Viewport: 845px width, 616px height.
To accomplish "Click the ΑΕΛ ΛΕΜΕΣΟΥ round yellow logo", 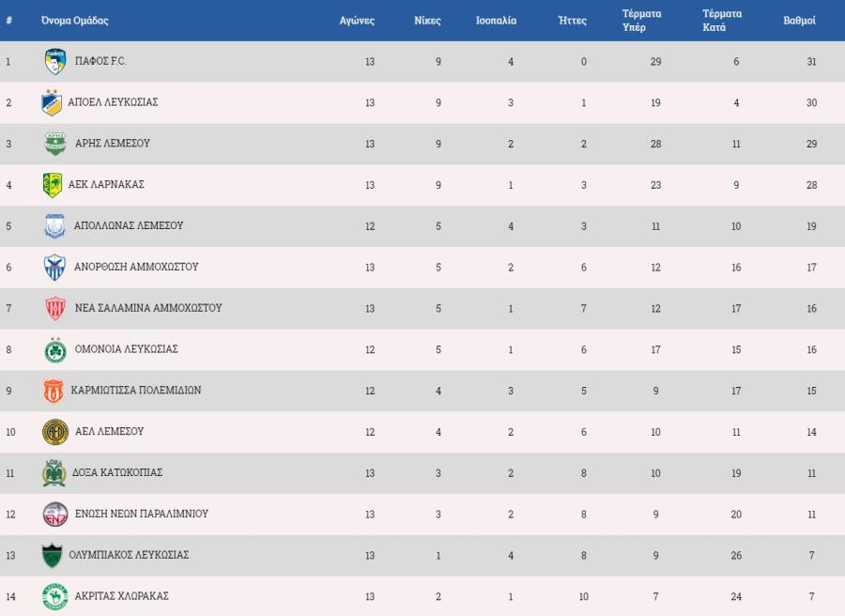I will pos(55,432).
